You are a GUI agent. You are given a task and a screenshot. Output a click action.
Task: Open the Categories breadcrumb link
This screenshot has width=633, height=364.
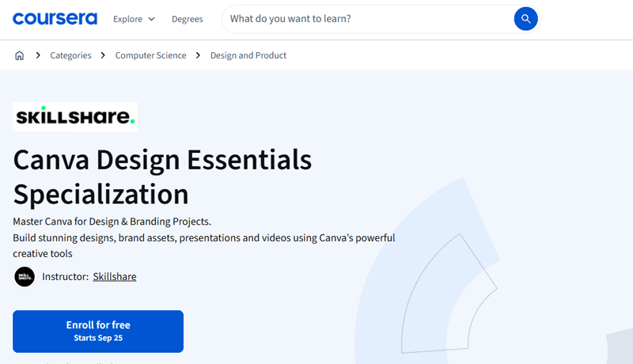[70, 55]
